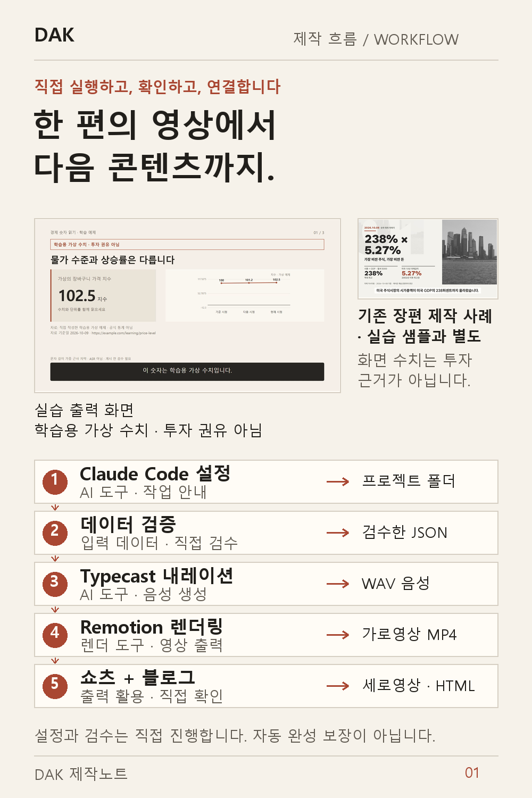This screenshot has width=532, height=798.
Task: Click the disclaimer '설정과 검수는 직접 진행합니다. 자동 완성 보장이 아닙니다.'
Action: [235, 735]
